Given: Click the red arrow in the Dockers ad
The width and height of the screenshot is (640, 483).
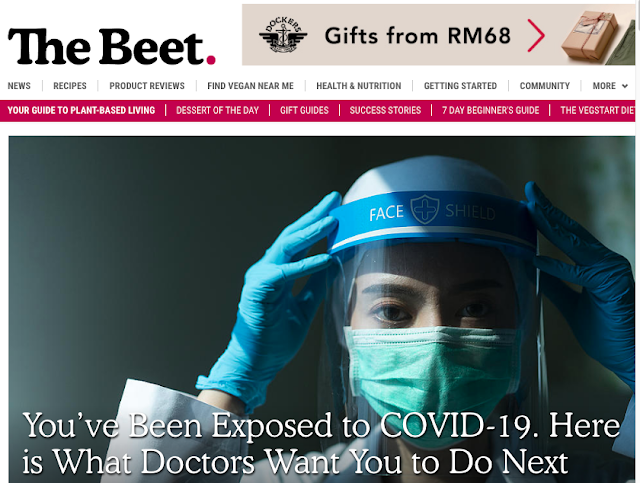Looking at the screenshot, I should pyautogui.click(x=536, y=35).
